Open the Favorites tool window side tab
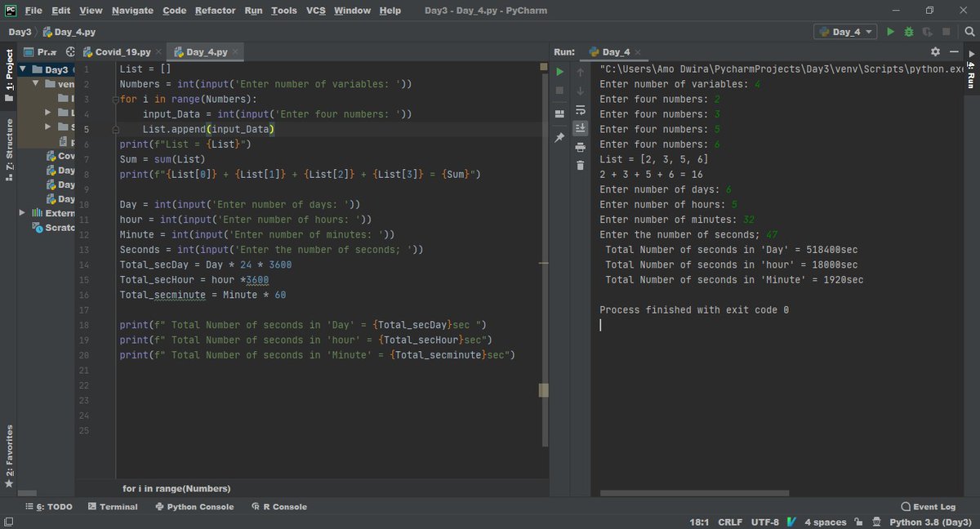Viewport: 980px width, 529px height. [x=9, y=458]
